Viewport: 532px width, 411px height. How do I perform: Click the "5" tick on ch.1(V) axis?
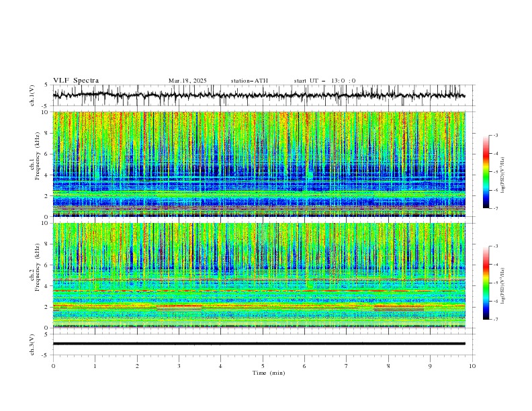[47, 85]
